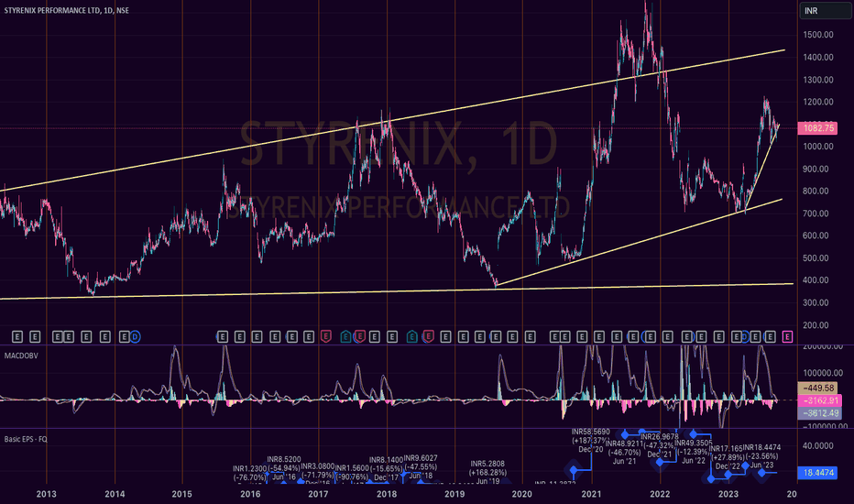Click the Basic EPS - FQ indicator label
Viewport: 854px width, 504px height.
click(26, 439)
